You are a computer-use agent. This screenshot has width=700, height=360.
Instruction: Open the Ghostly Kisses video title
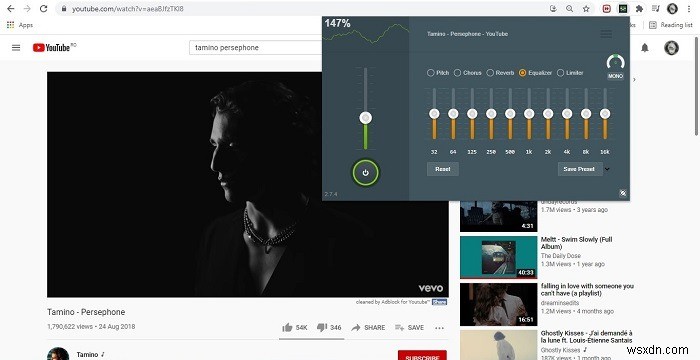point(586,337)
